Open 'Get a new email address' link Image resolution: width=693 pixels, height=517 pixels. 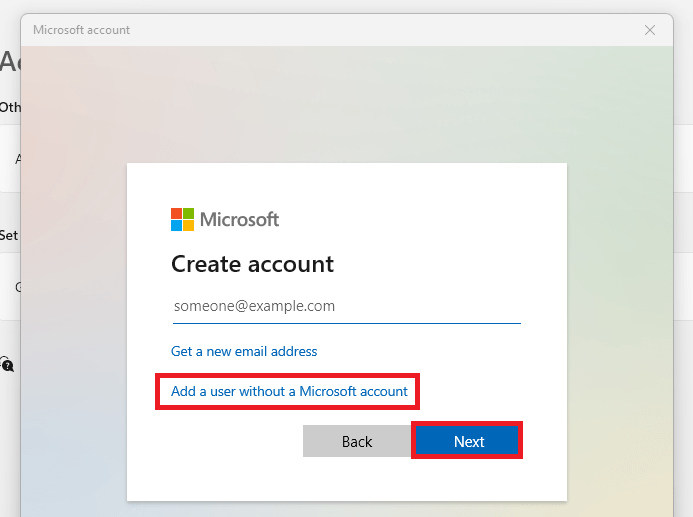pos(244,351)
